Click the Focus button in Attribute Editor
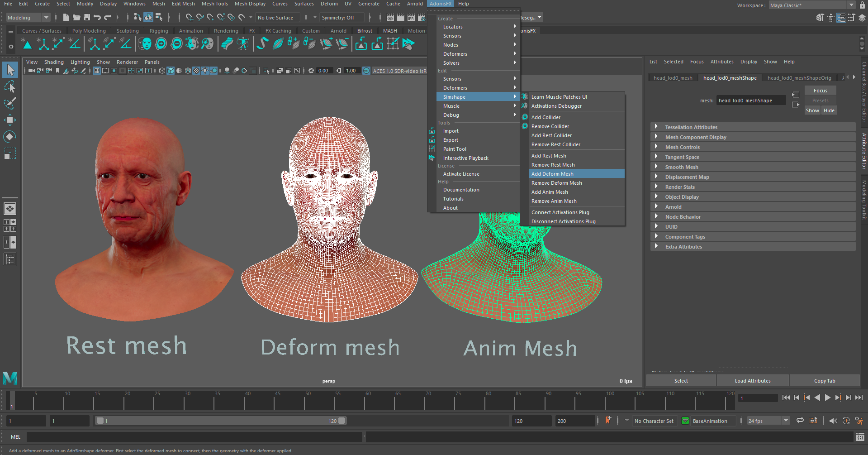 coord(820,91)
